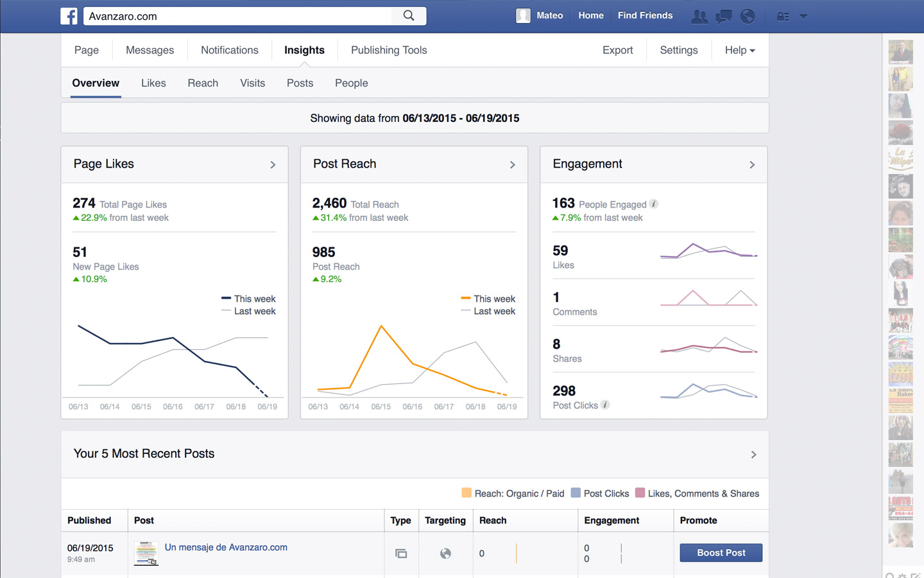Screen dimensions: 924x578
Task: Expand the Post Reach panel chevron
Action: point(513,165)
